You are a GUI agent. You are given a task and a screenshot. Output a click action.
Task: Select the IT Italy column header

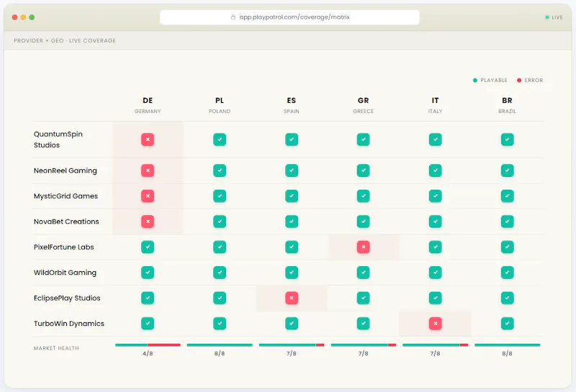point(436,105)
